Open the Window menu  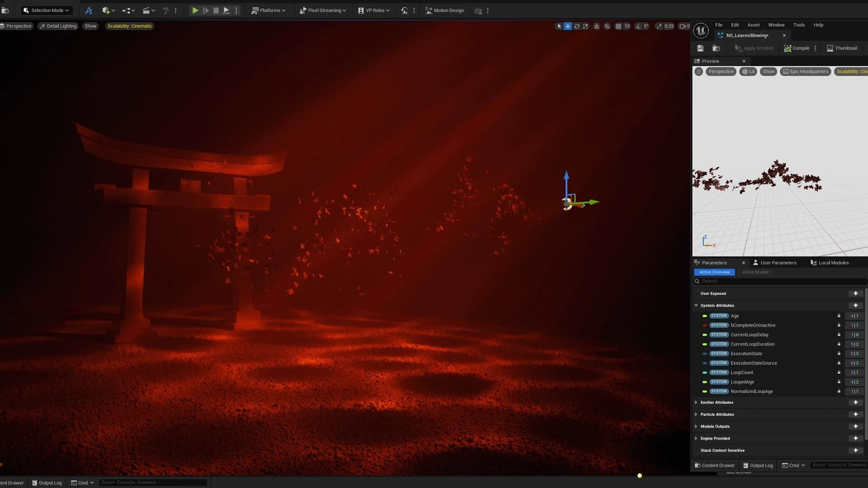[x=776, y=25]
